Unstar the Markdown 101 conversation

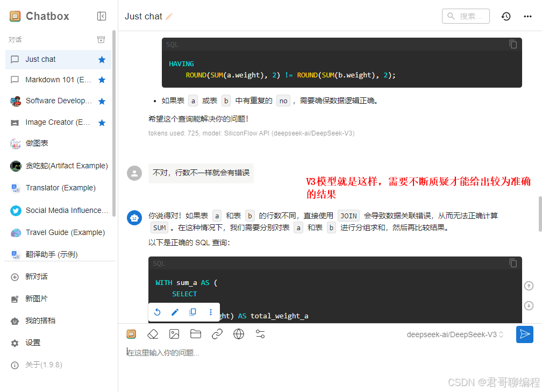click(102, 80)
